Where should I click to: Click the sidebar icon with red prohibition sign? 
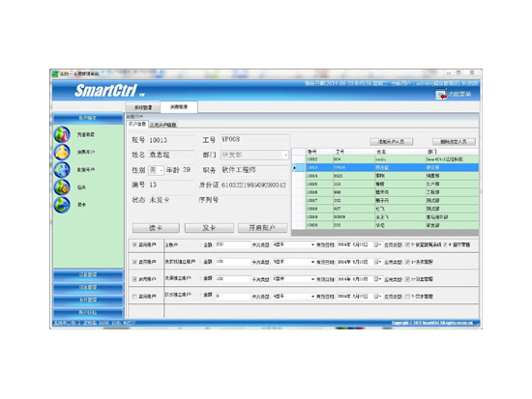click(62, 187)
